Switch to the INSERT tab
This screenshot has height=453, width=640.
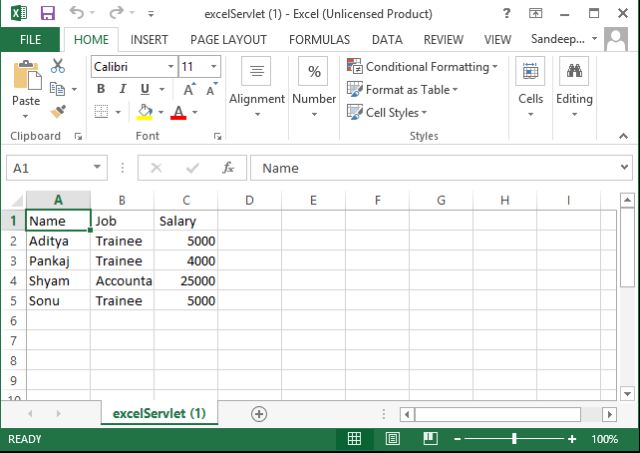[x=149, y=40]
